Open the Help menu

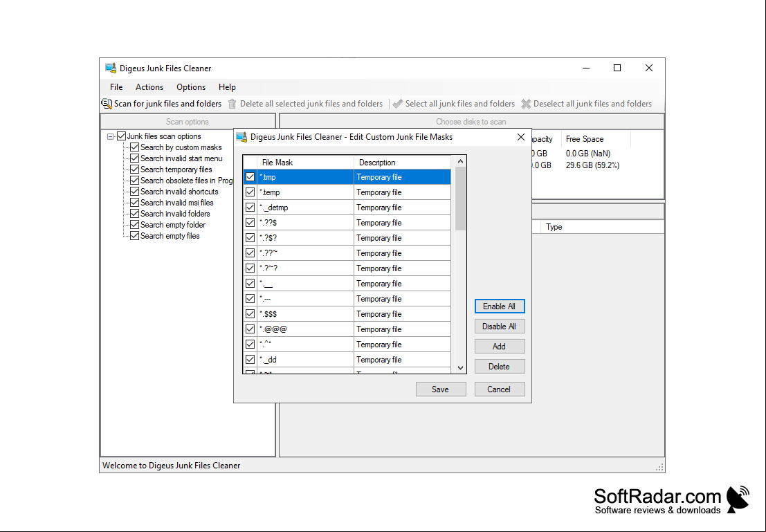point(227,87)
